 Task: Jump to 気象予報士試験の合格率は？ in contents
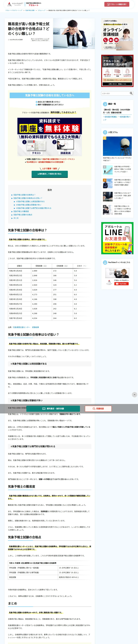click(24, 195)
